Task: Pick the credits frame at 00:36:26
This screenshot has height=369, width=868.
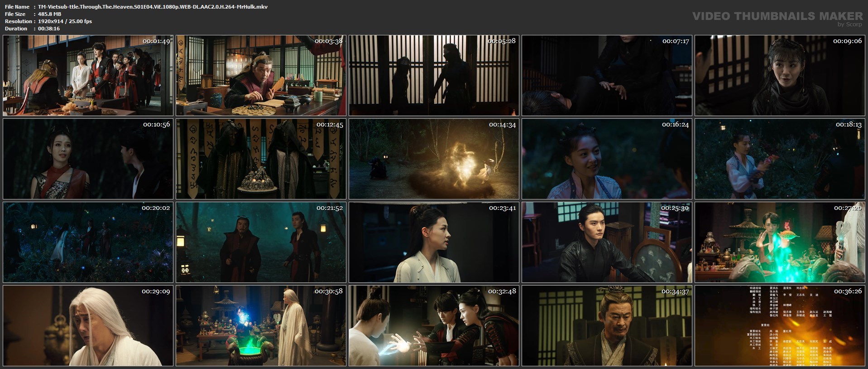Action: (780, 325)
